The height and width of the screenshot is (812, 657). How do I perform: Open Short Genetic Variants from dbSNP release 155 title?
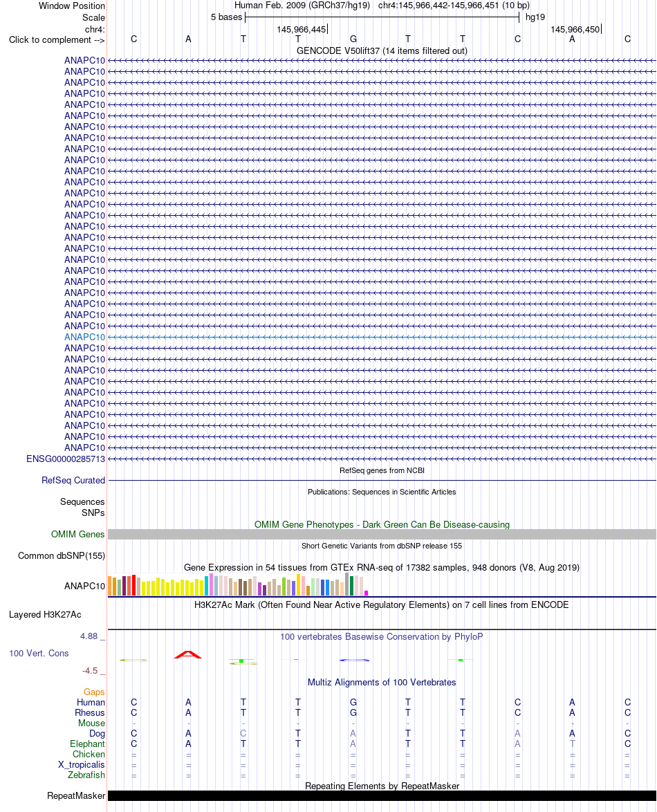382,546
